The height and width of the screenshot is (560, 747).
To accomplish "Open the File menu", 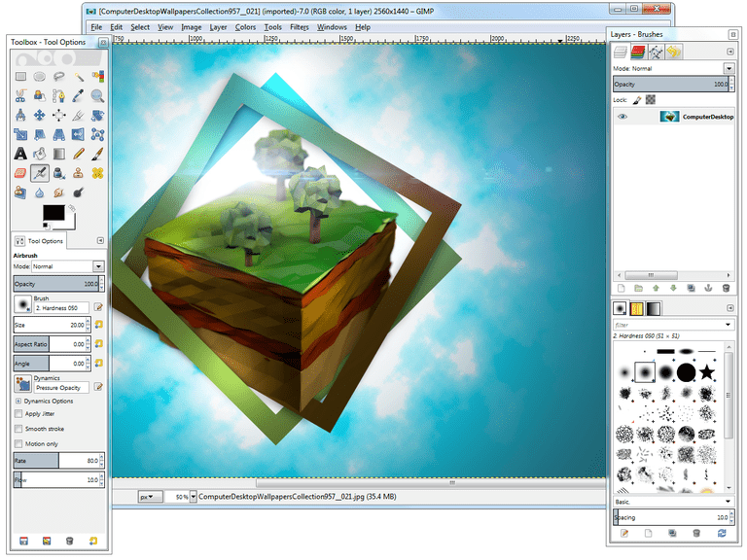I will pos(96,27).
